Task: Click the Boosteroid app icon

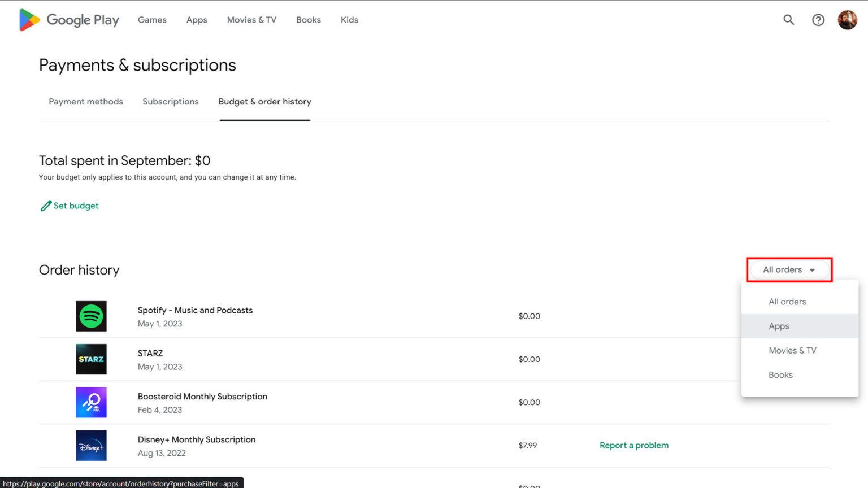Action: (x=91, y=402)
